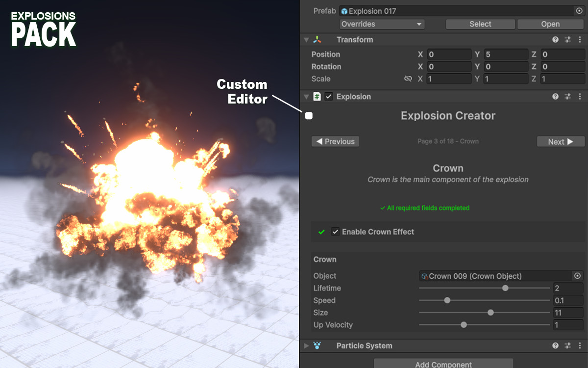Click the Add Component button
The height and width of the screenshot is (368, 588).
[442, 365]
